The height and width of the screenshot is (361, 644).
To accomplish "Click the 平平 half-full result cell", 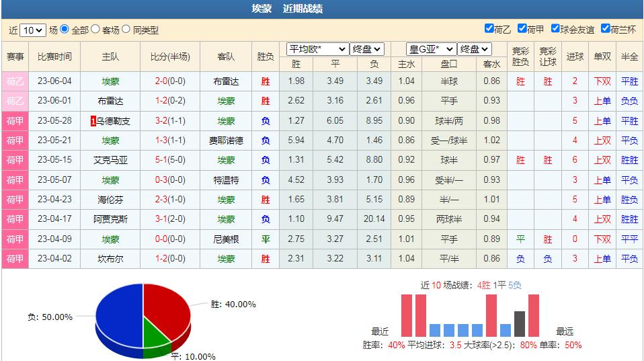I will (x=629, y=239).
